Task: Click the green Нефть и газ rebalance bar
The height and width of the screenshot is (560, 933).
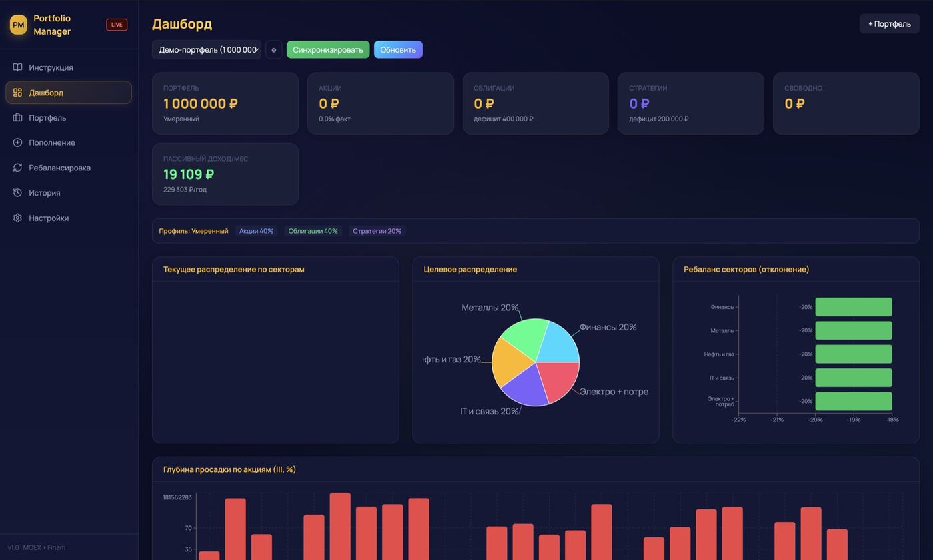Action: 854,354
